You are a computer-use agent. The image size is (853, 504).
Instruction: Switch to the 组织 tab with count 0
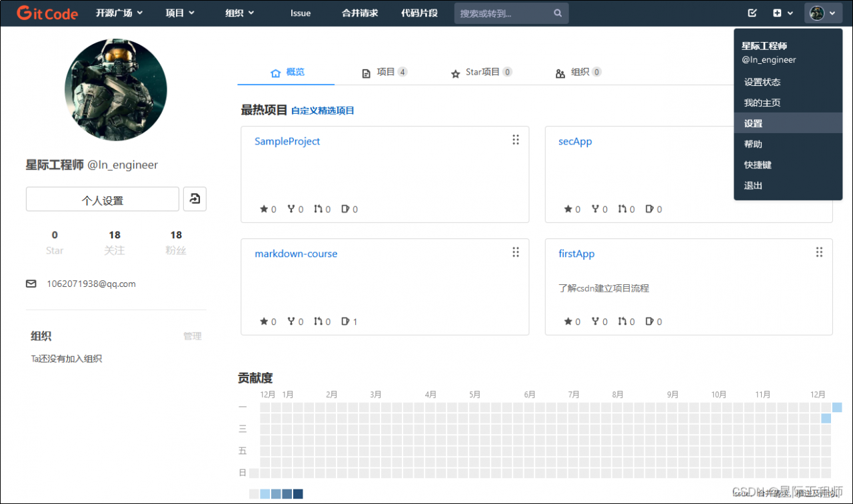point(578,72)
